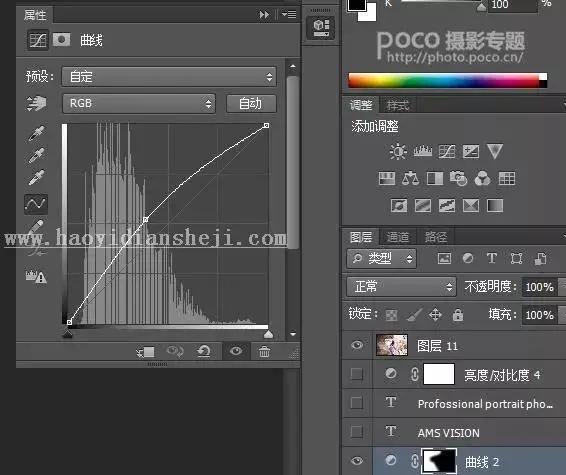Screen dimensions: 566x475
Task: Click the color spectrum ramp
Action: coord(448,80)
